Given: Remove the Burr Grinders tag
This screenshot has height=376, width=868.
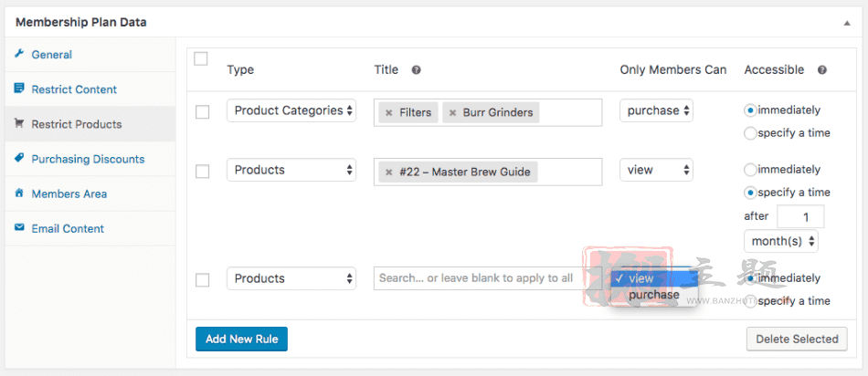Looking at the screenshot, I should [x=452, y=113].
